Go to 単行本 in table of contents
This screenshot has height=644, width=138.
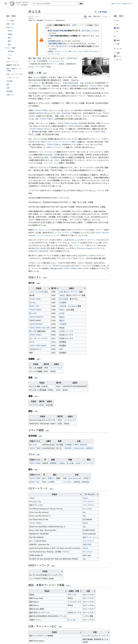click(x=10, y=31)
